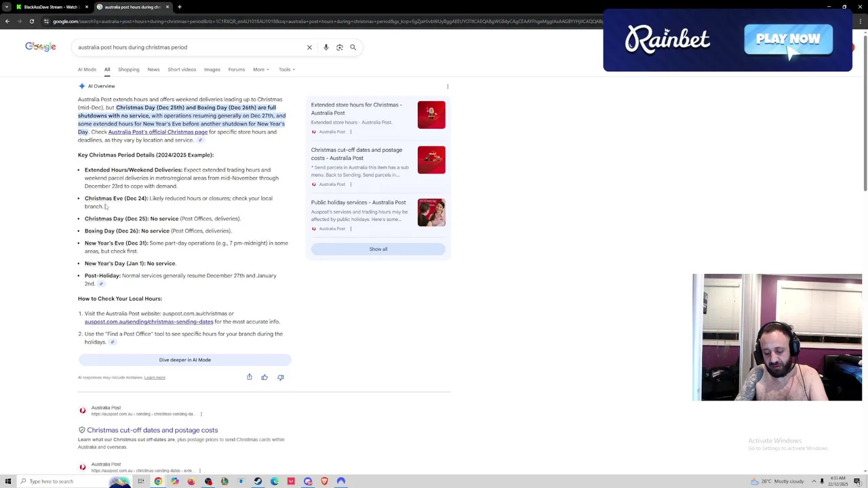The width and height of the screenshot is (868, 488).
Task: Open citation link icon after Post-Holiday bullet
Action: [x=101, y=284]
